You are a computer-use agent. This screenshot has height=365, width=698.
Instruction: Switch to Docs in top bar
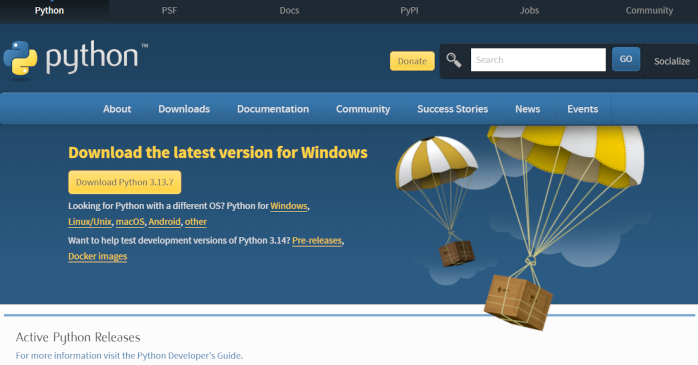[289, 11]
